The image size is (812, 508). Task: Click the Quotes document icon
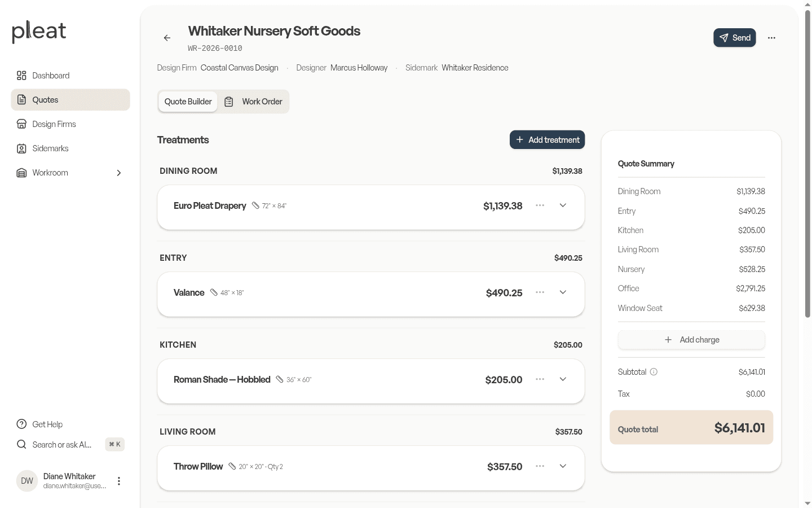pyautogui.click(x=21, y=100)
